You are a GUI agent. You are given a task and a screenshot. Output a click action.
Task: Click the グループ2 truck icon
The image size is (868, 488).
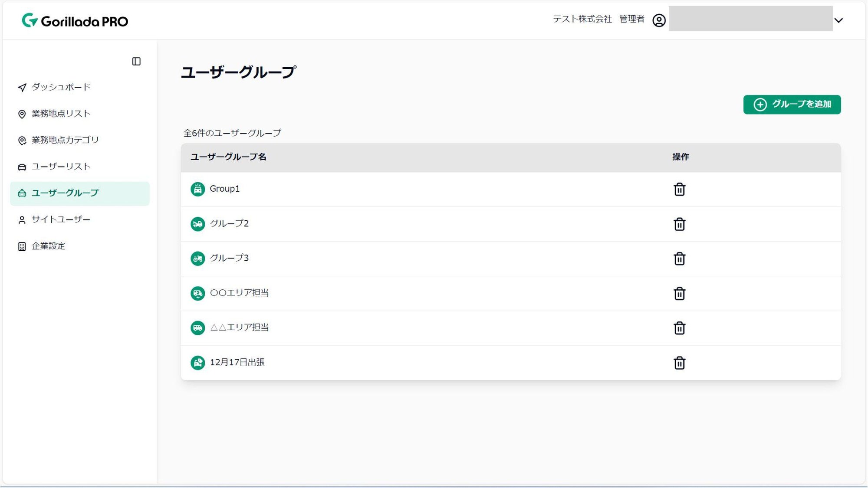pyautogui.click(x=197, y=224)
